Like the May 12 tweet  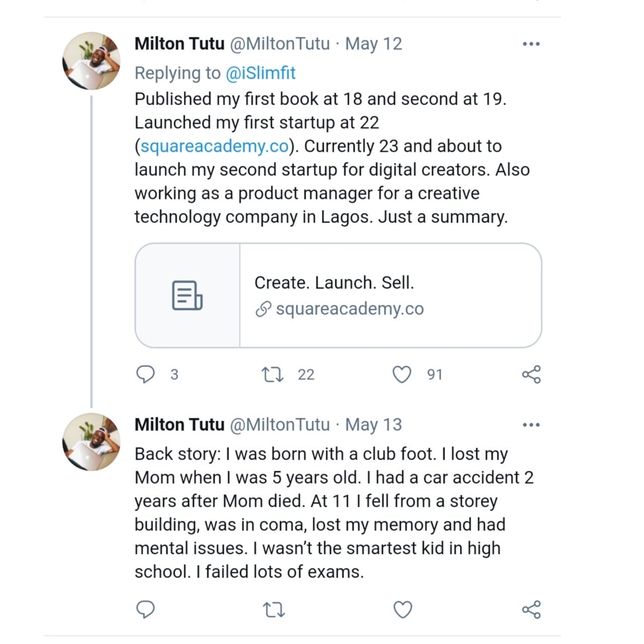pos(401,375)
